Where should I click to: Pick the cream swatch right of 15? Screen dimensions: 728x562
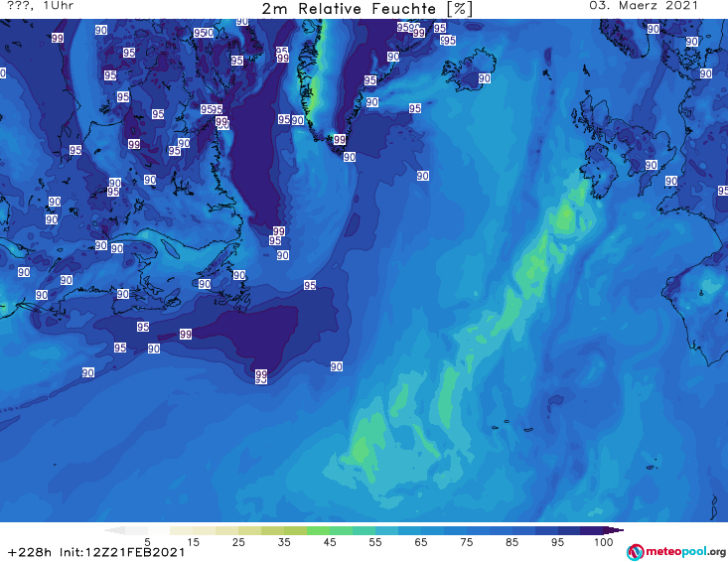click(205, 530)
